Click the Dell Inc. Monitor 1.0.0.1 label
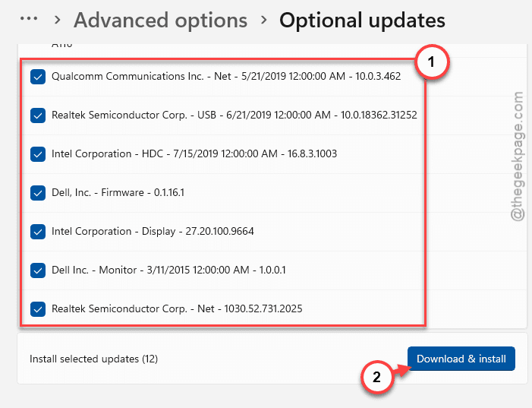 (168, 270)
